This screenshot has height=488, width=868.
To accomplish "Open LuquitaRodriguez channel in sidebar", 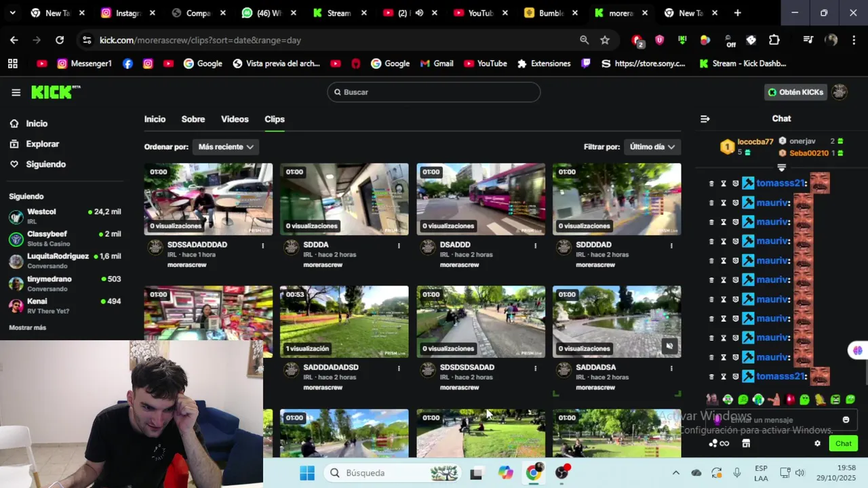I will click(65, 261).
